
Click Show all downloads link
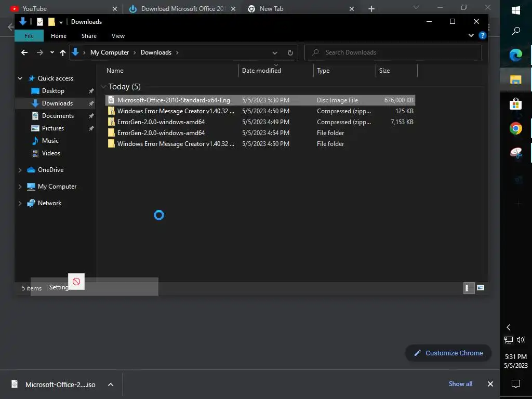460,384
